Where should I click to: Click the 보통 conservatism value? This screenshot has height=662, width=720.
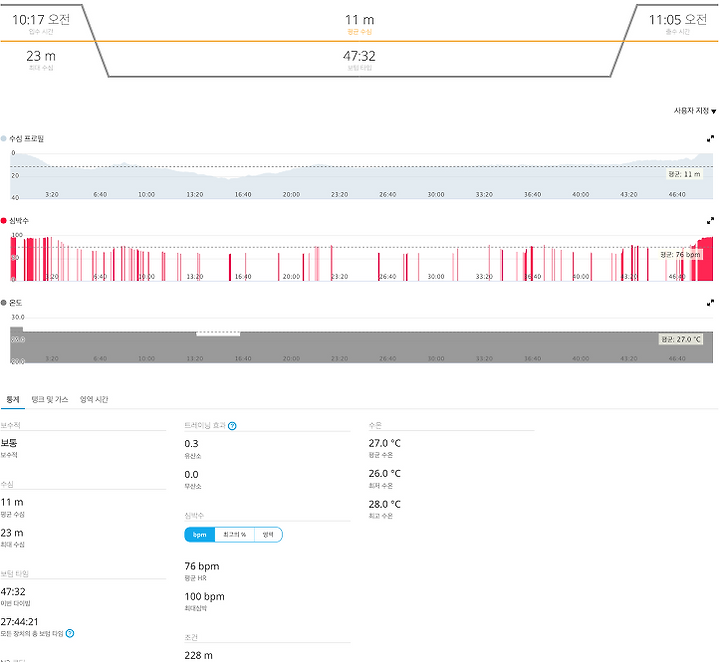click(9, 443)
